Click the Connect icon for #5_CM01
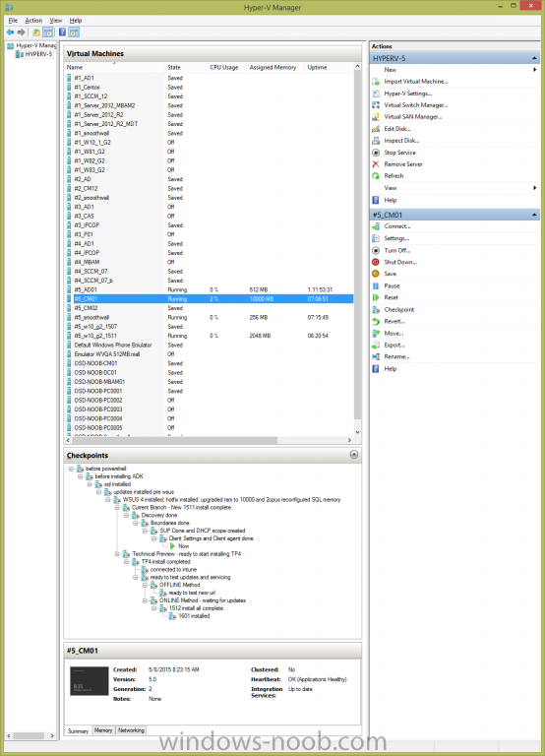545x756 pixels. pyautogui.click(x=376, y=226)
